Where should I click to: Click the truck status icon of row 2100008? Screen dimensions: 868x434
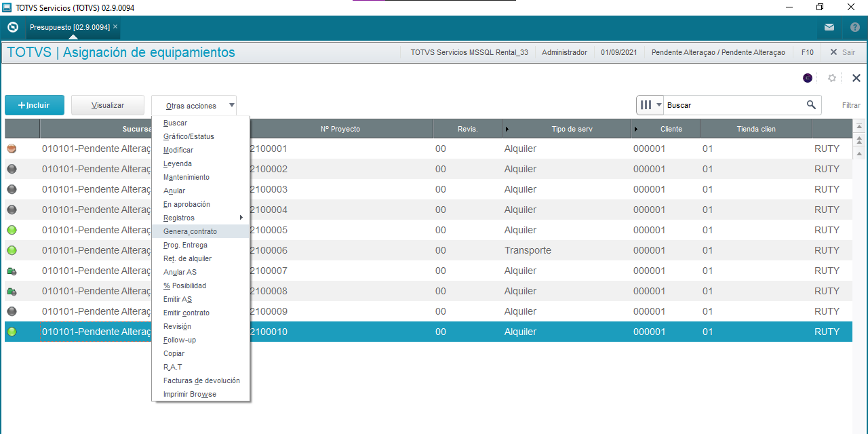pos(12,291)
